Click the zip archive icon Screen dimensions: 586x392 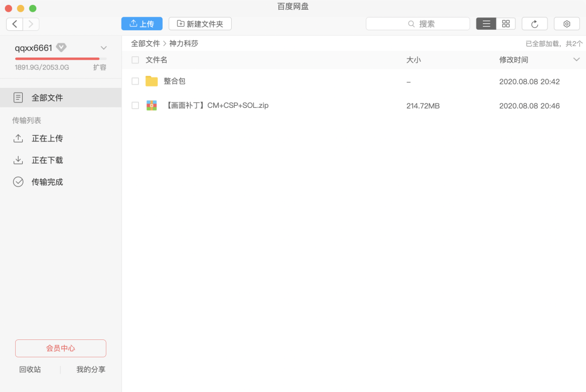point(151,106)
